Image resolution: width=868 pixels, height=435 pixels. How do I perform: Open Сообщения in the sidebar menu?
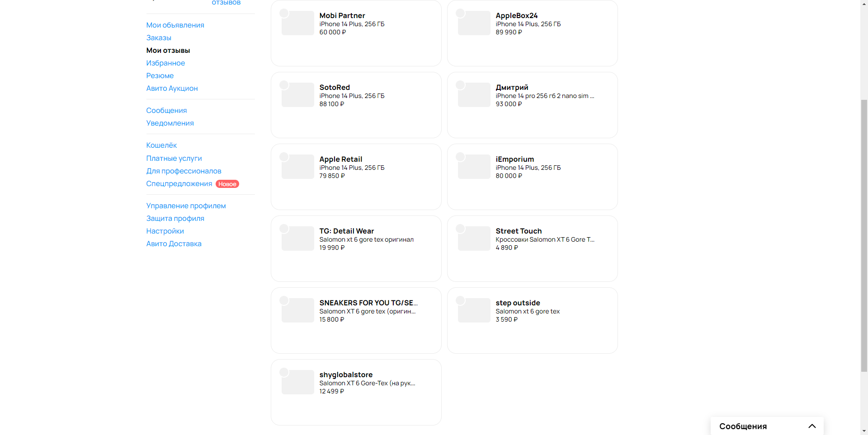tap(166, 110)
